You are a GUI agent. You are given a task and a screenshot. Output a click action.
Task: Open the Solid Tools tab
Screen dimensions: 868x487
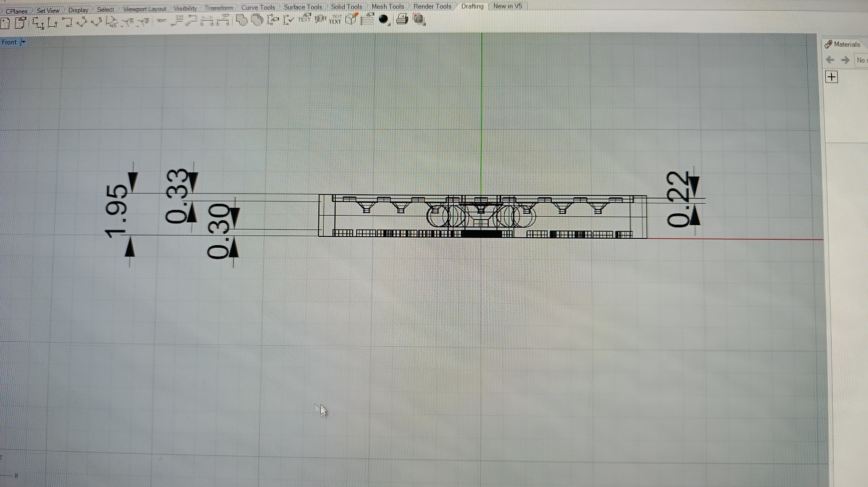click(x=346, y=7)
